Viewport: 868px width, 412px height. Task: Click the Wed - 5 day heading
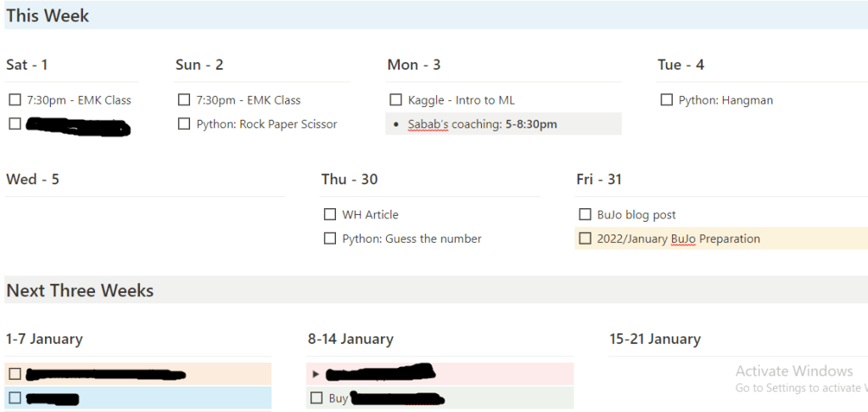point(32,179)
